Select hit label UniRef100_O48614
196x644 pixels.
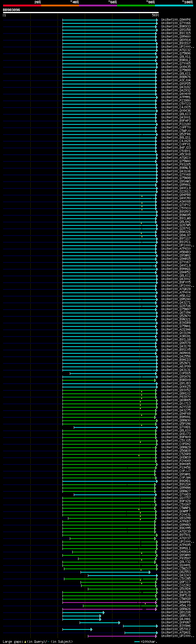[x=176, y=552]
